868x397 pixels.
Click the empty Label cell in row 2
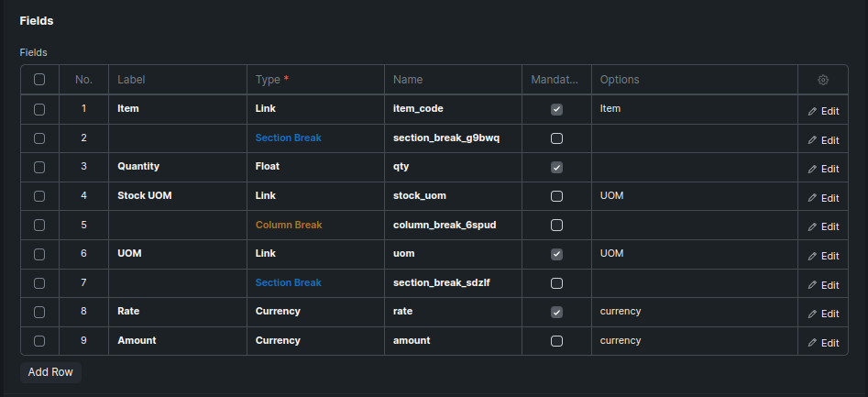pyautogui.click(x=177, y=138)
